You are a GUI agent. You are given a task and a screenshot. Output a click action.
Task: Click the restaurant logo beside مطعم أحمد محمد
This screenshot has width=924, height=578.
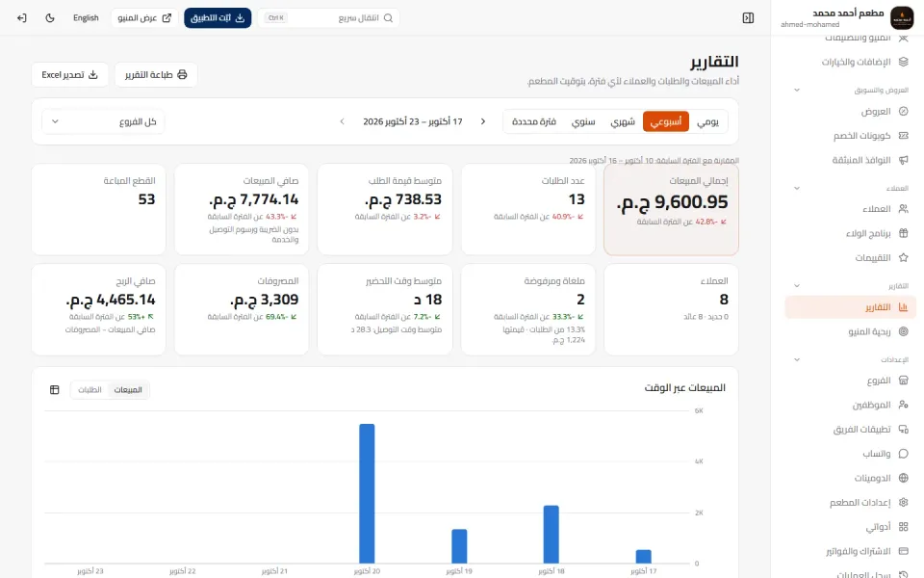tap(902, 17)
